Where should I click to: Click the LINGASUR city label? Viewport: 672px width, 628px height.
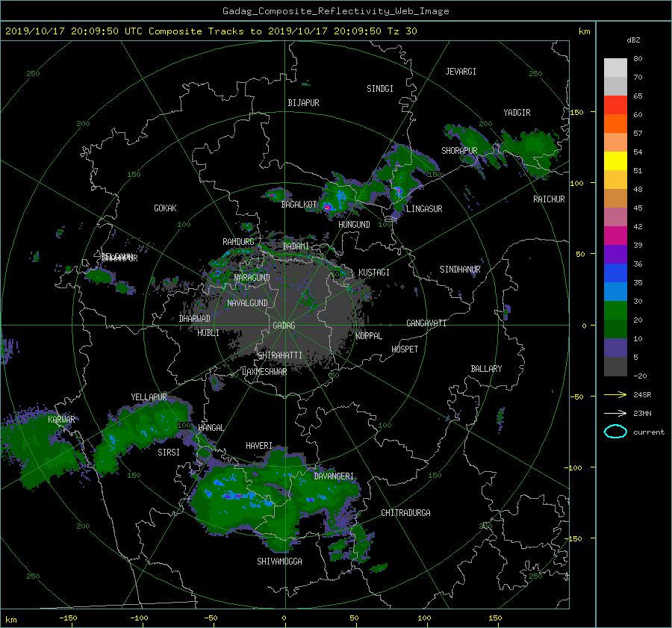pos(424,209)
